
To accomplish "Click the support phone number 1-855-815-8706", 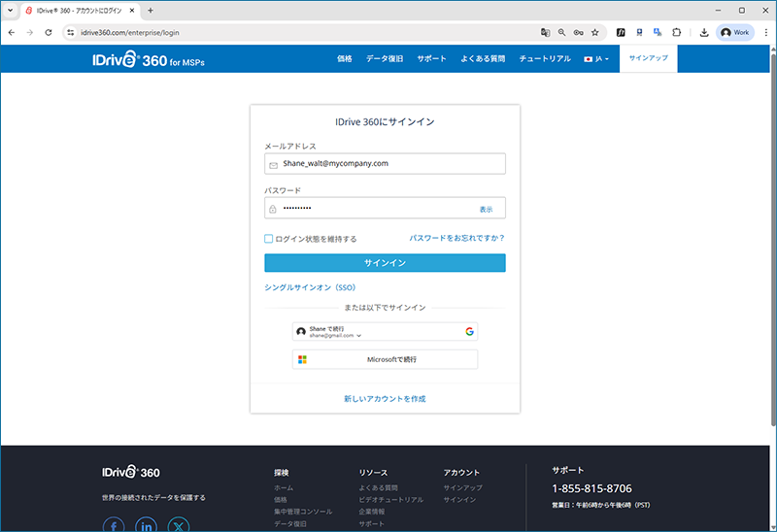I will 592,489.
